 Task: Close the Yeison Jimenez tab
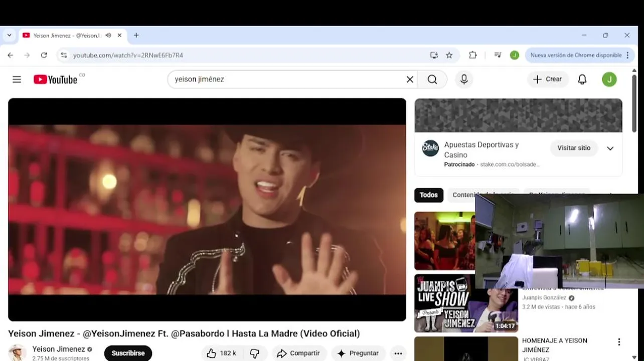(119, 36)
